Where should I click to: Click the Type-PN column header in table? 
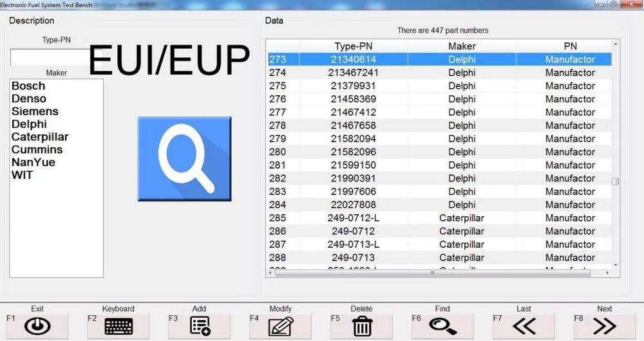354,46
